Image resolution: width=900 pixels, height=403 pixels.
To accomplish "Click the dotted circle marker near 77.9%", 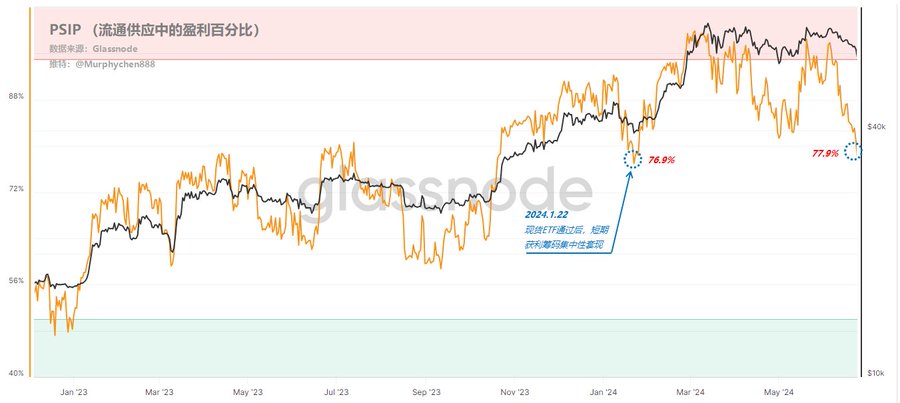I will (x=852, y=151).
